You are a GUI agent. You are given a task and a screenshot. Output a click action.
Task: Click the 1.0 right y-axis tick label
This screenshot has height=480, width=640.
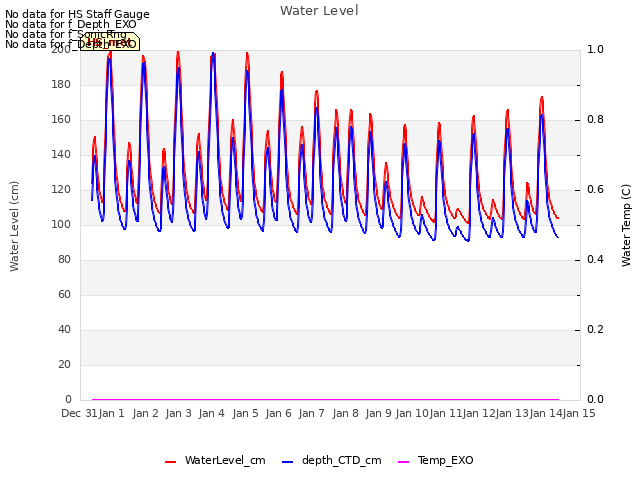pyautogui.click(x=595, y=49)
